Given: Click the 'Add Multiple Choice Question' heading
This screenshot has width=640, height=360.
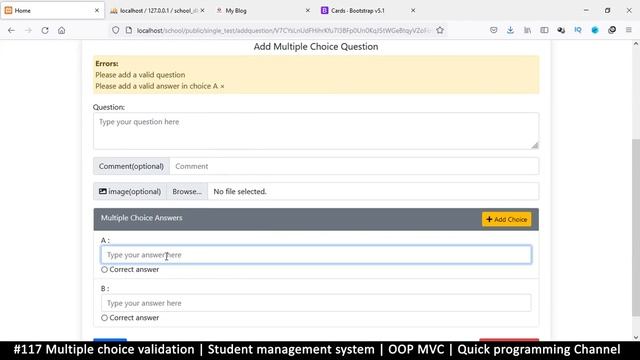Looking at the screenshot, I should pyautogui.click(x=316, y=47).
